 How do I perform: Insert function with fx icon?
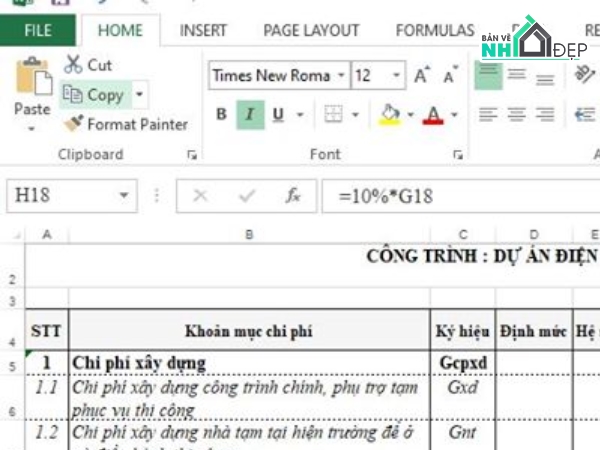pos(293,196)
